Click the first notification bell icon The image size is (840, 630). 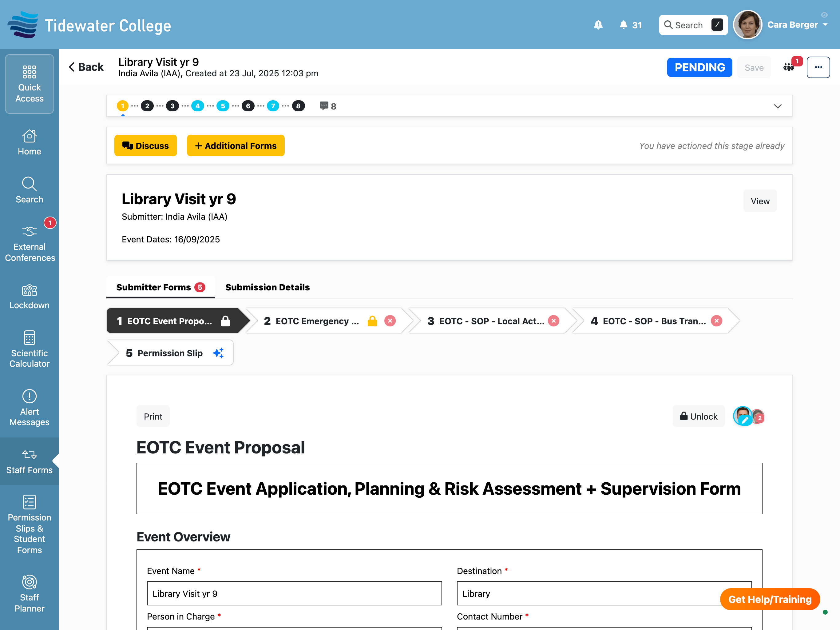pos(598,25)
